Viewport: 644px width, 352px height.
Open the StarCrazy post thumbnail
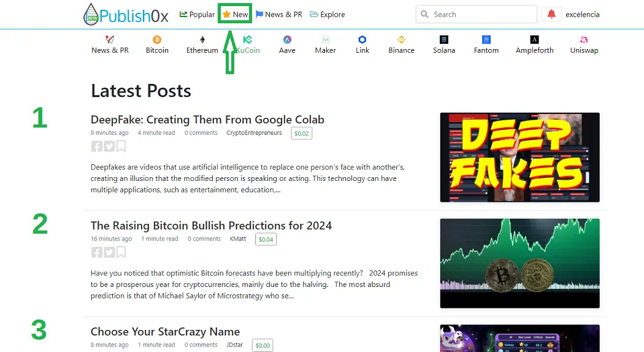(519, 339)
